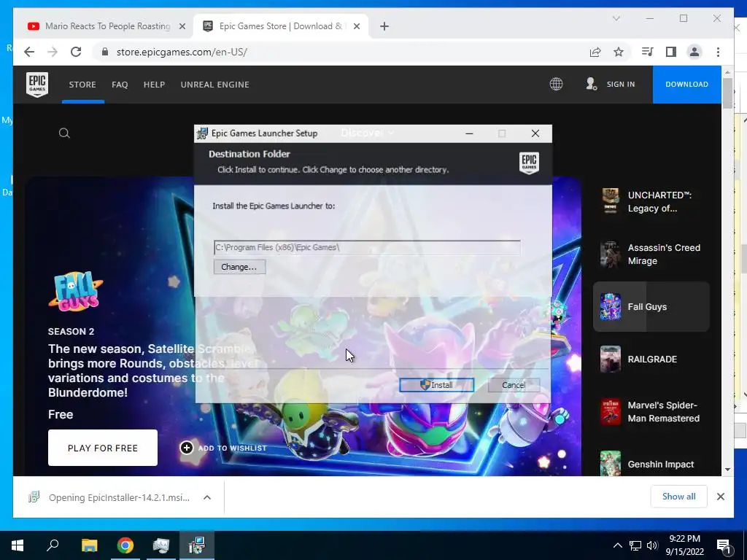Open the HELP navigation item
This screenshot has width=747, height=560.
[154, 85]
